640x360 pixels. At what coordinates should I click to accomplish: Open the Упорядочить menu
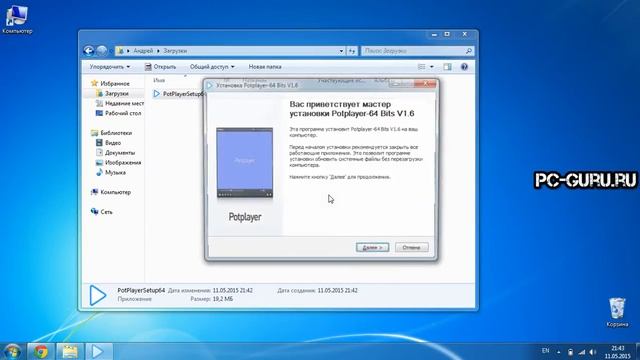(x=110, y=67)
